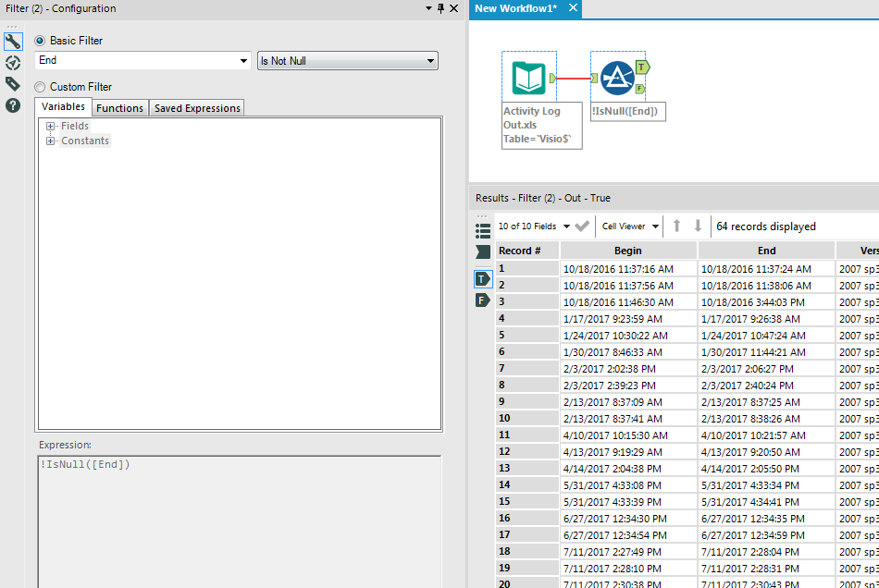The image size is (879, 588).
Task: Select the Fields tree item label
Action: tap(75, 126)
